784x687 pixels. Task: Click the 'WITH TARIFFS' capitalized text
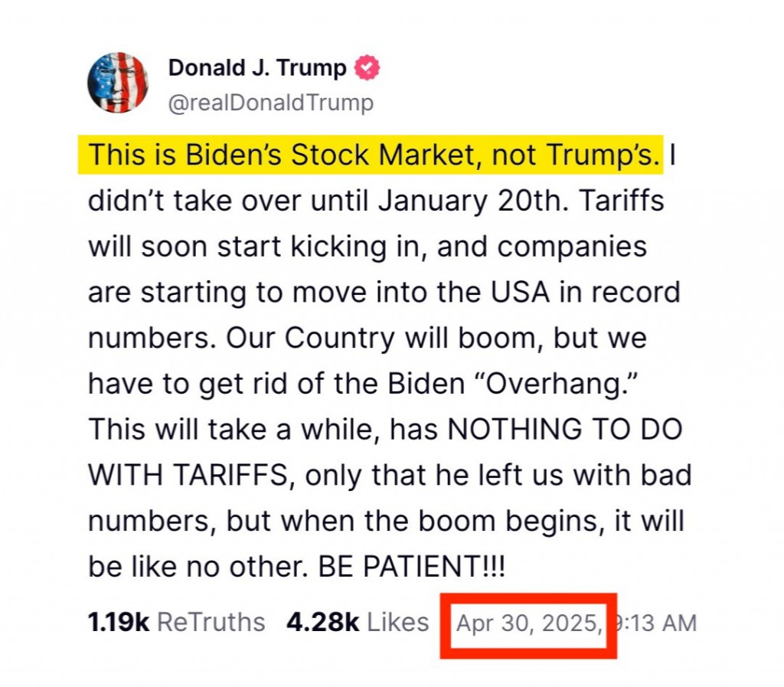(188, 476)
